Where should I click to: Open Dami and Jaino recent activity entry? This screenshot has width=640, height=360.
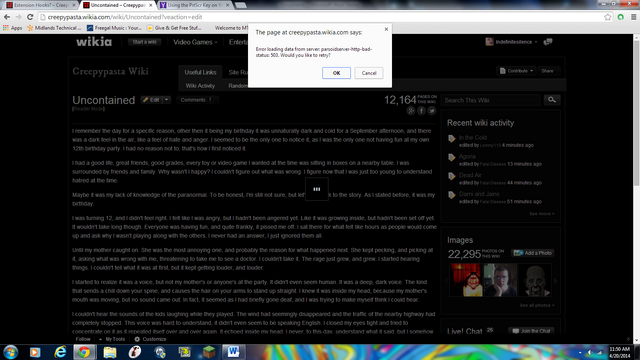[479, 194]
